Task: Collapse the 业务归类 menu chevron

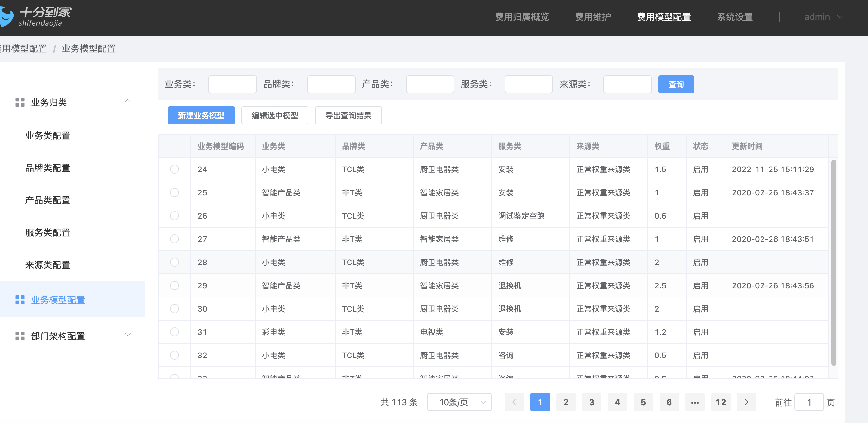Action: [128, 101]
